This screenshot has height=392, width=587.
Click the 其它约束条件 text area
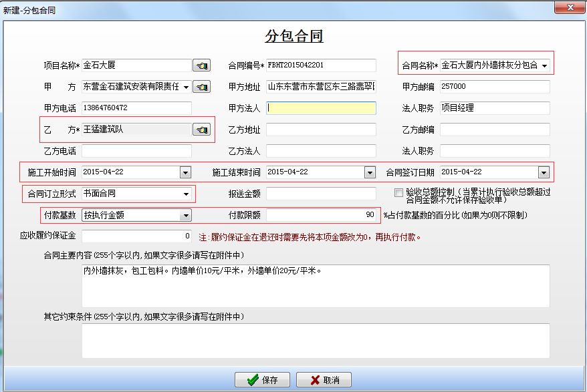point(316,341)
